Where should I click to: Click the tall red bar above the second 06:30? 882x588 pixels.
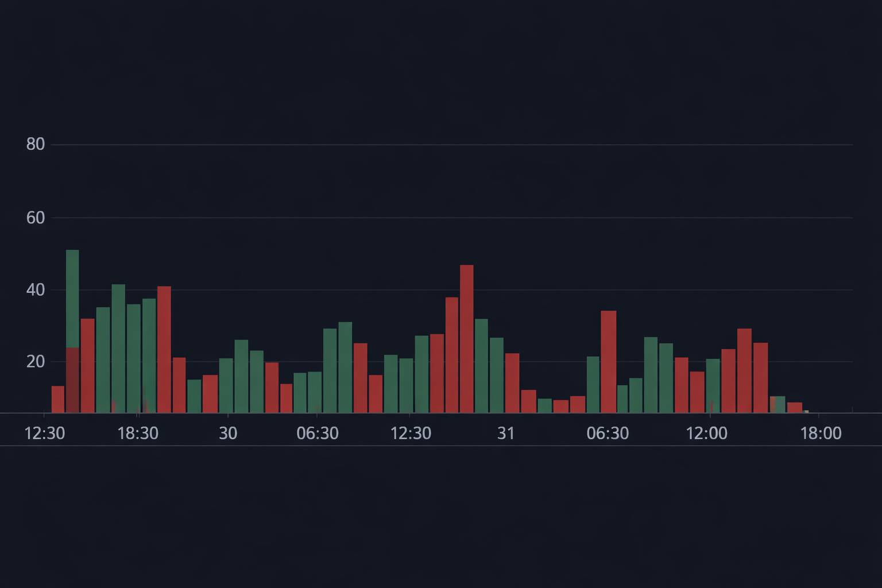point(609,362)
